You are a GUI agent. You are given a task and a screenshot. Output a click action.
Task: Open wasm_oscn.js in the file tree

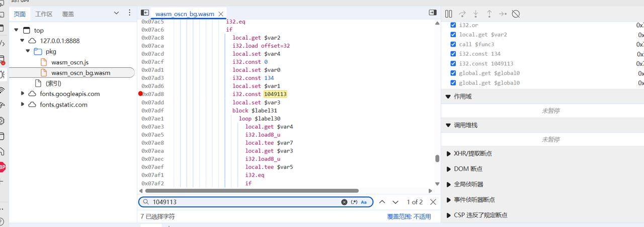tap(69, 62)
